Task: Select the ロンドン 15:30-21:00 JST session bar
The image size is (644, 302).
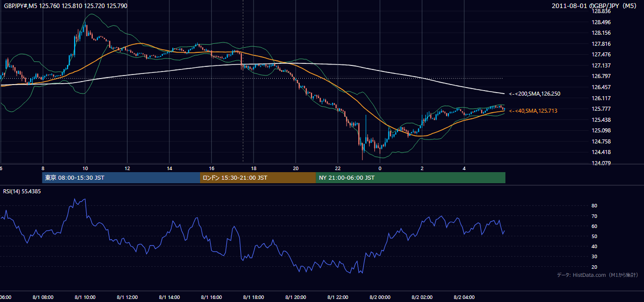Action: click(x=258, y=178)
